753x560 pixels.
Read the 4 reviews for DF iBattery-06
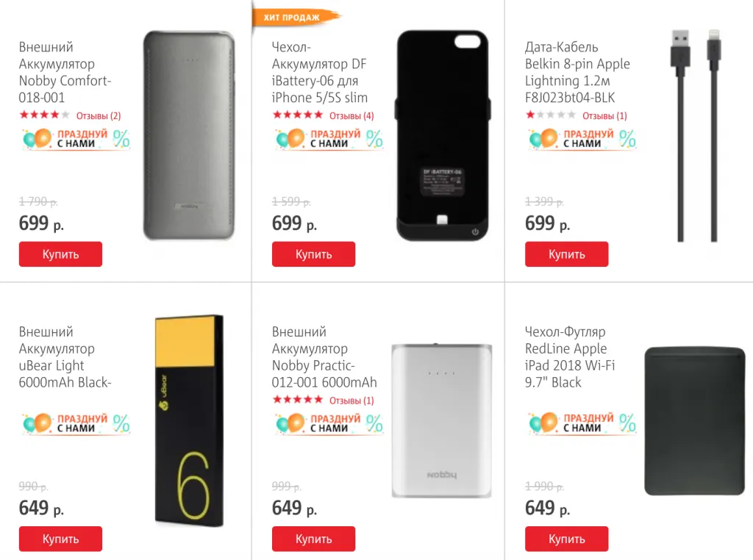[351, 115]
